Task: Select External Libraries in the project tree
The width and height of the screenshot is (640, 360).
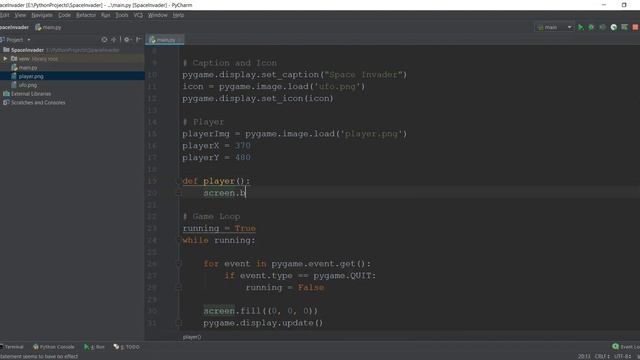Action: [x=31, y=94]
